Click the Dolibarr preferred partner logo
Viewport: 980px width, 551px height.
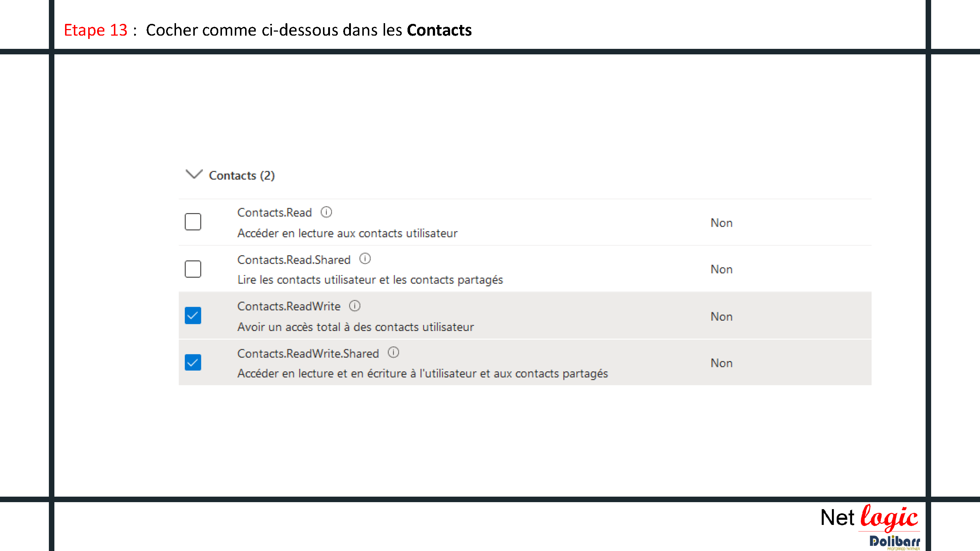pos(894,542)
